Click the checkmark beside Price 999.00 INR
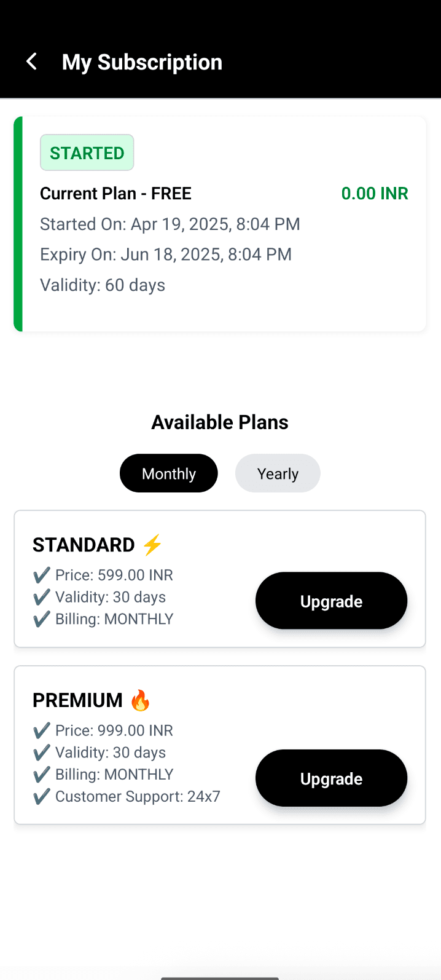This screenshot has width=441, height=980. tap(40, 730)
